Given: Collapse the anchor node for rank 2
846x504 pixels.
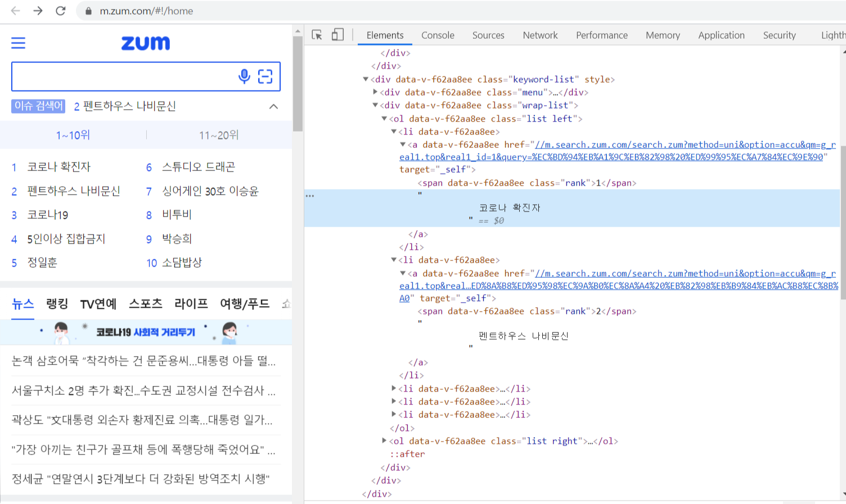Looking at the screenshot, I should pyautogui.click(x=403, y=273).
